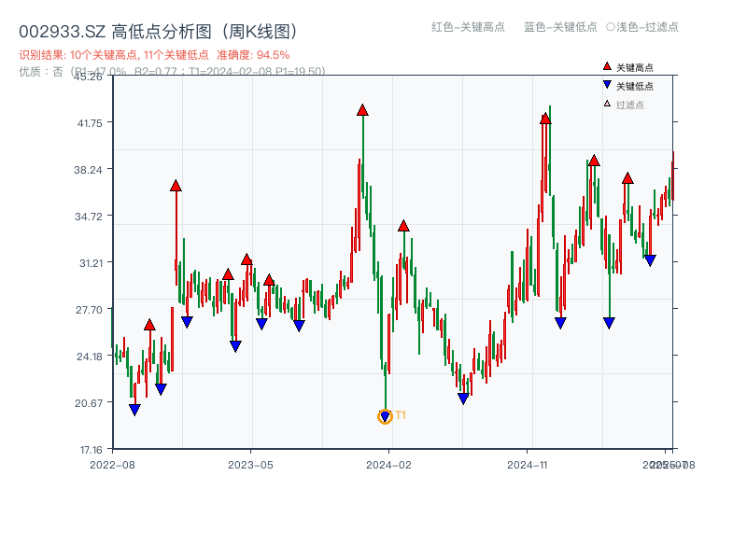Select the orange circle highlighting T1
747x560 pixels.
385,417
